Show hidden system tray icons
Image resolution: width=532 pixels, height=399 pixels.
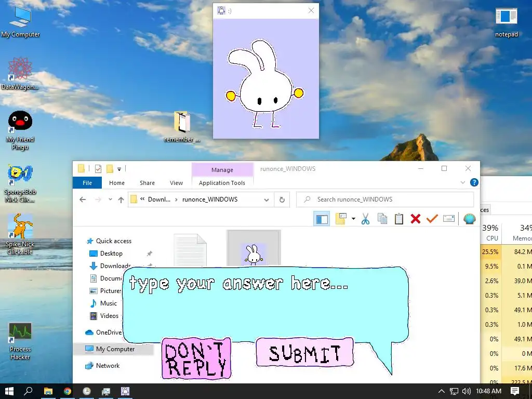point(442,391)
